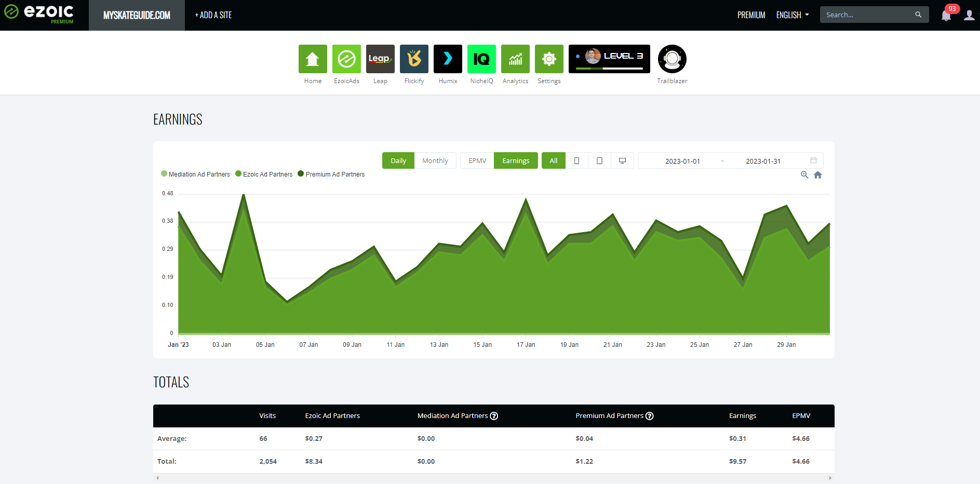Click + Add a Site
Screen dimensions: 980x484
(x=213, y=15)
